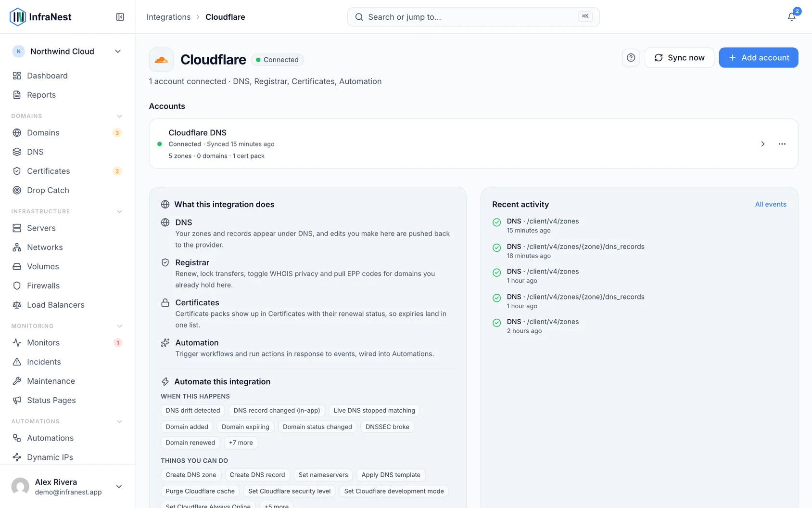The width and height of the screenshot is (812, 508).
Task: Select the Create DNS record action
Action: [257, 475]
